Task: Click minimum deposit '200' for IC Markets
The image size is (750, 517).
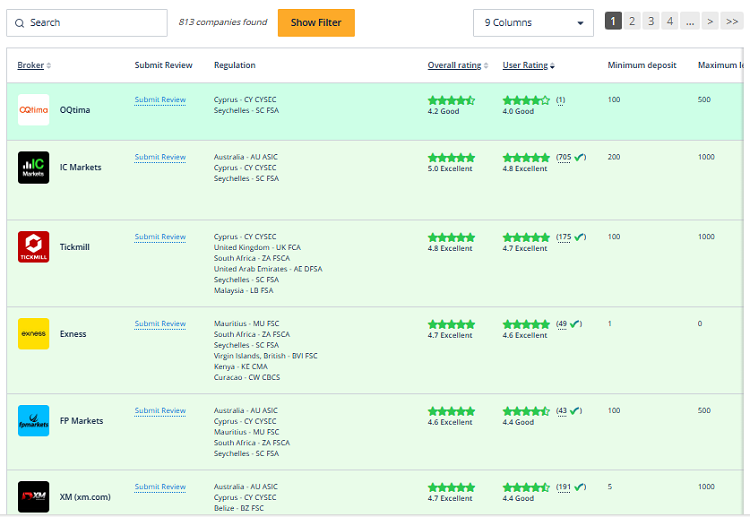Action: click(614, 157)
